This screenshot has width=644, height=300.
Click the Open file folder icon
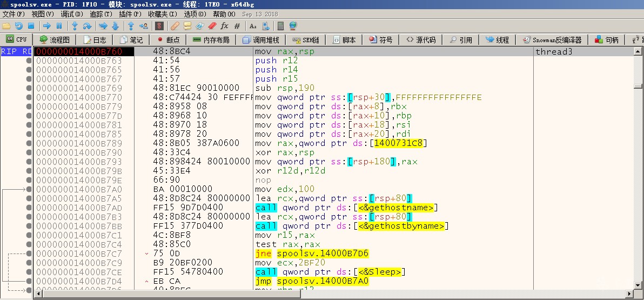pyautogui.click(x=6, y=26)
